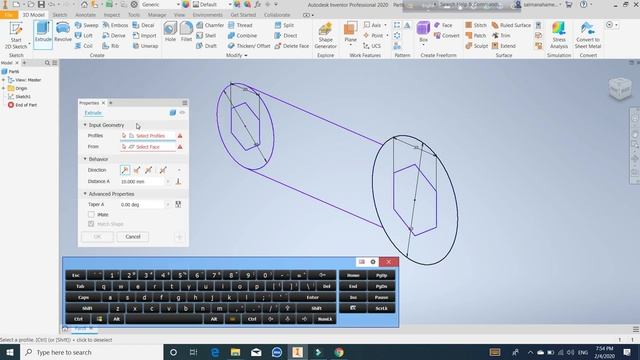Cancel the Extrude dialog
Screen dimensions: 640x360
pos(133,237)
